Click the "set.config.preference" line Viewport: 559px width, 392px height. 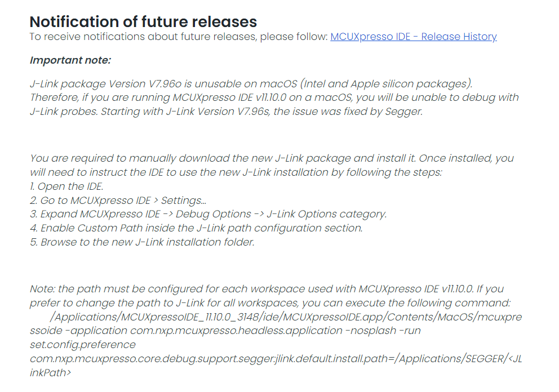point(83,344)
